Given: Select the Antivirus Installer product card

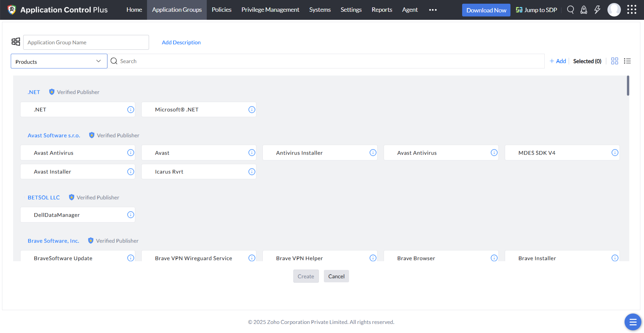Looking at the screenshot, I should click(x=320, y=153).
